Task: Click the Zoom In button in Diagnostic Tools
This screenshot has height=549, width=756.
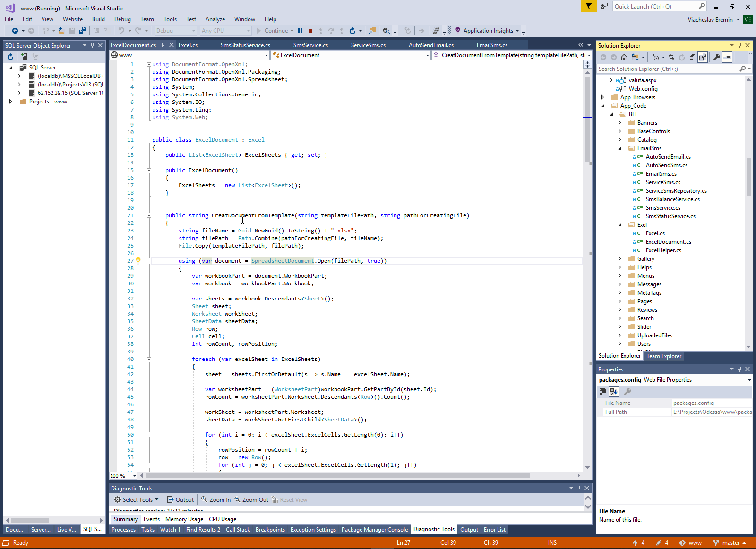Action: [216, 500]
